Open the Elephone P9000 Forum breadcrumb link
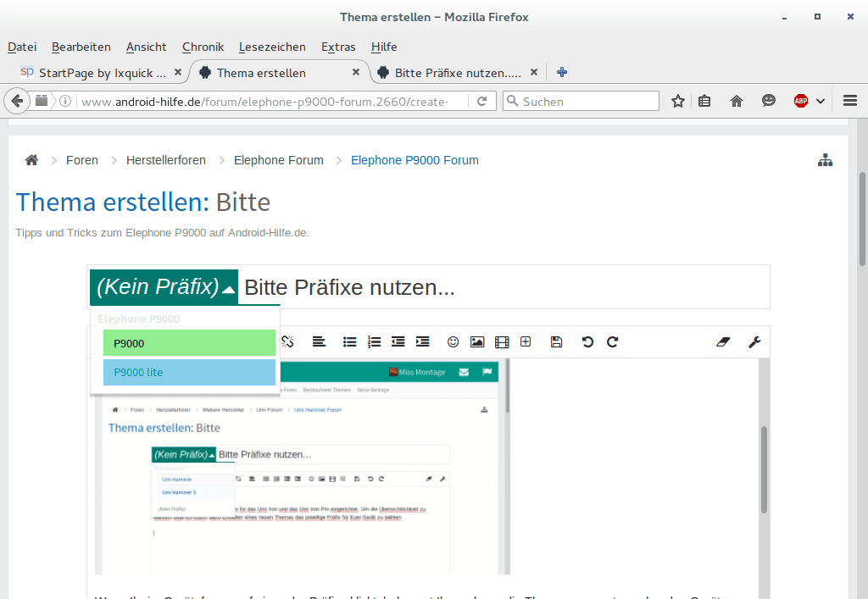Viewport: 868px width, 599px height. point(415,160)
